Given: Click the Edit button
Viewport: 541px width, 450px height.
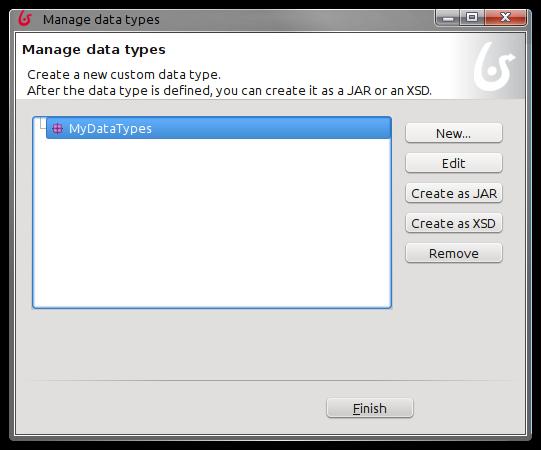Looking at the screenshot, I should click(454, 163).
